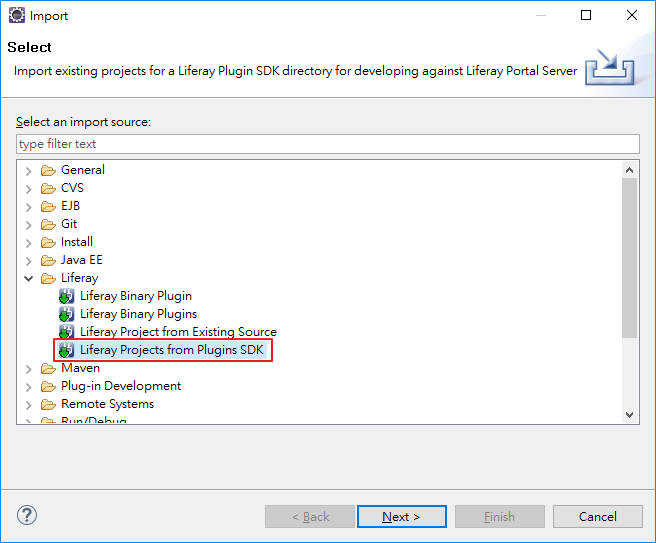656x543 pixels.
Task: Click the General folder icon
Action: coord(48,170)
